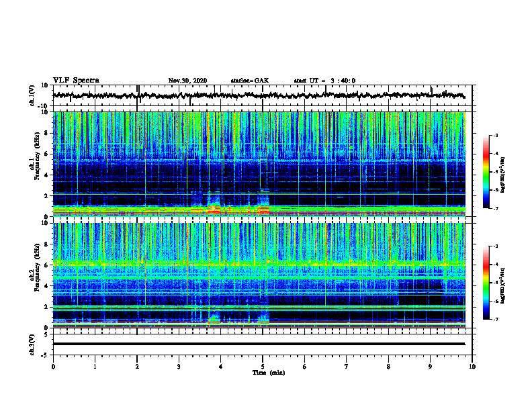This screenshot has width=532, height=411.
Task: Click the "ch.3(V)" axis label
Action: coord(32,345)
